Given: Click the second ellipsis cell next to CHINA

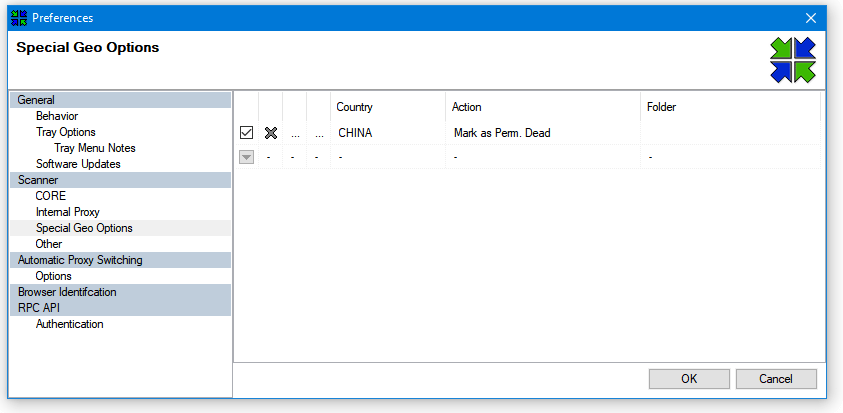Looking at the screenshot, I should point(319,133).
